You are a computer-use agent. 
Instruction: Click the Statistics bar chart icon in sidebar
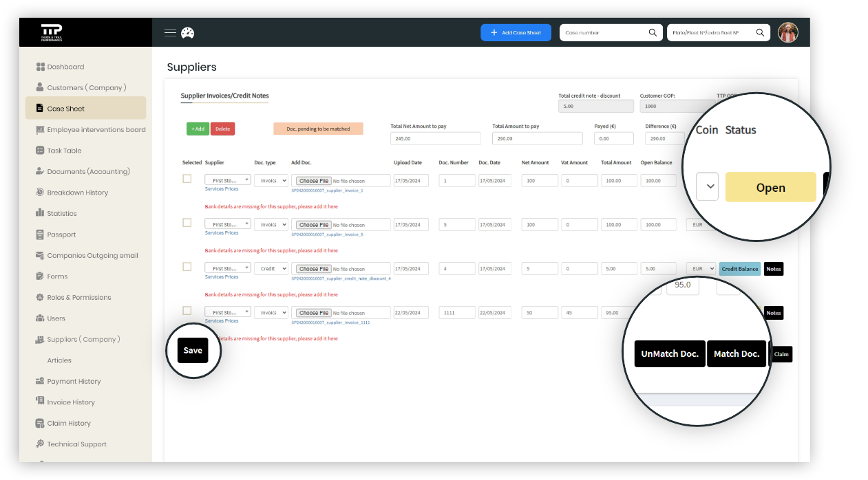tap(40, 213)
